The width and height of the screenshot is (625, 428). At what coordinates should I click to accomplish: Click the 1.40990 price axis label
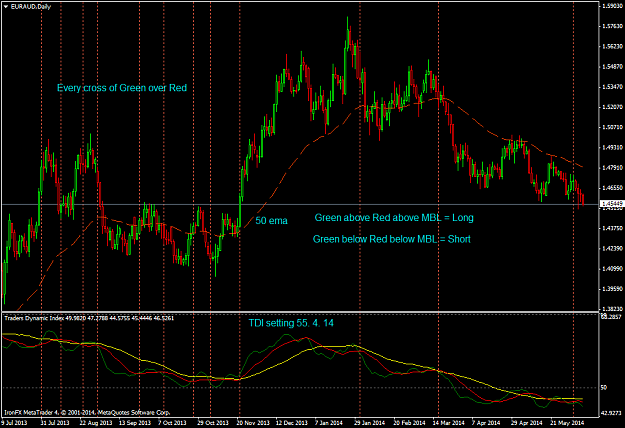[x=612, y=269]
